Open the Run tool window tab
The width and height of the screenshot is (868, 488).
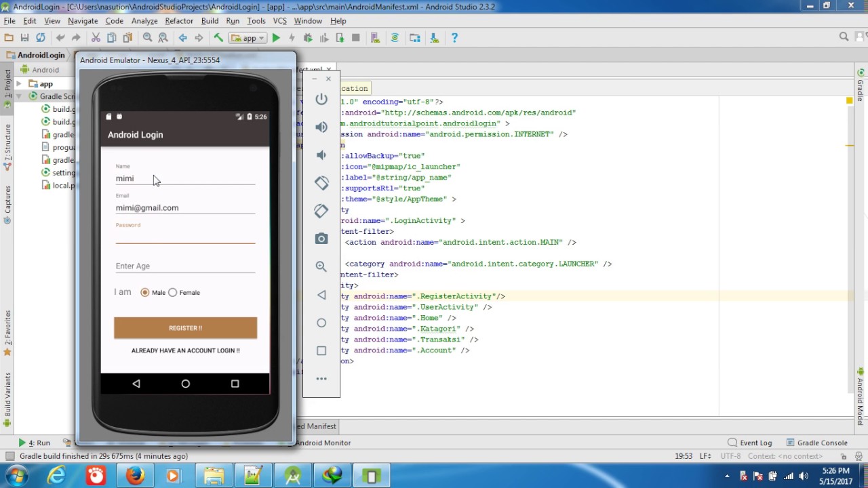pyautogui.click(x=35, y=443)
